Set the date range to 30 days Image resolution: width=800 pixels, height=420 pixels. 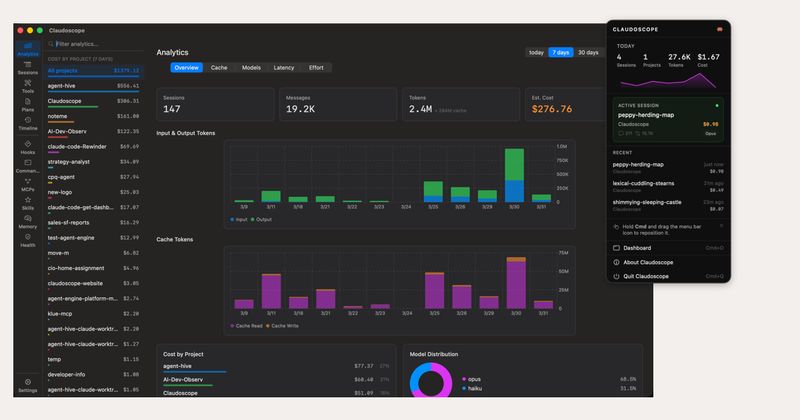coord(588,52)
